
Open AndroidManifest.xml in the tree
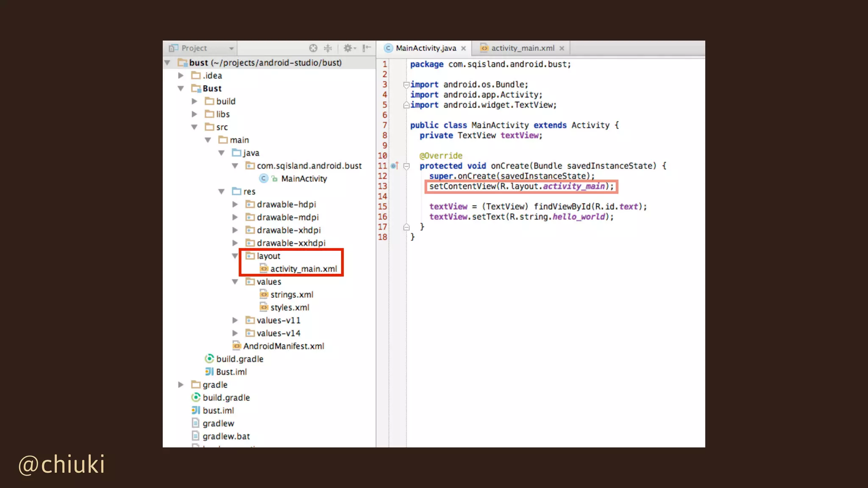[283, 346]
